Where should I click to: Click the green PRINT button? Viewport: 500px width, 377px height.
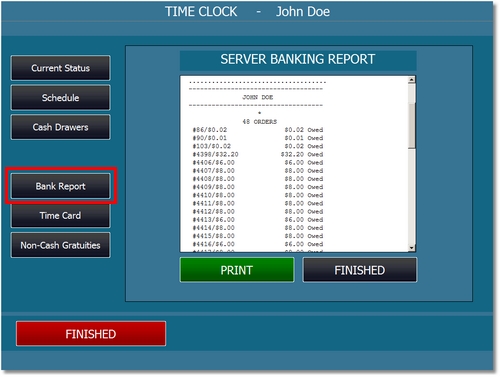[237, 270]
